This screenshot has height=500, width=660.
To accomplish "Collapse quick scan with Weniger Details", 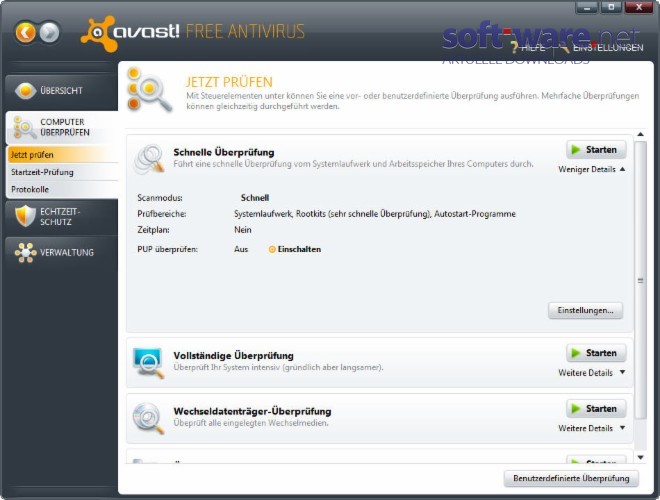I will coord(591,170).
